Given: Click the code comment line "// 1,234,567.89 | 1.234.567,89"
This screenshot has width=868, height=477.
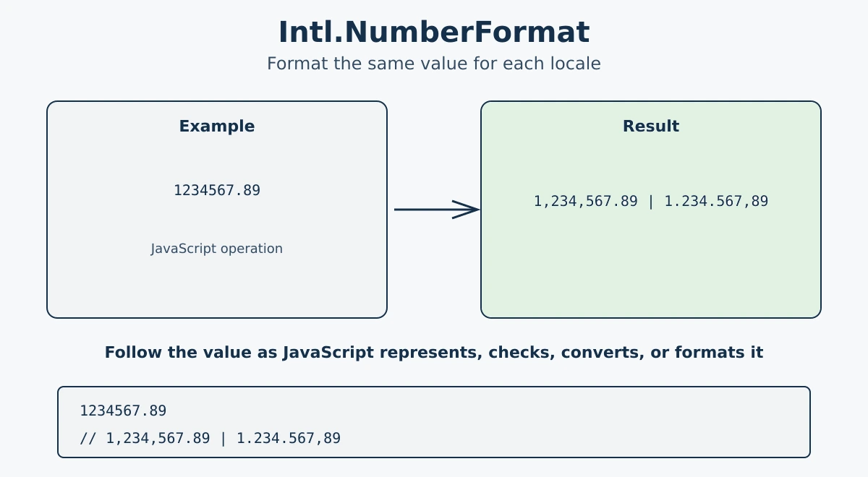Looking at the screenshot, I should click(x=210, y=438).
